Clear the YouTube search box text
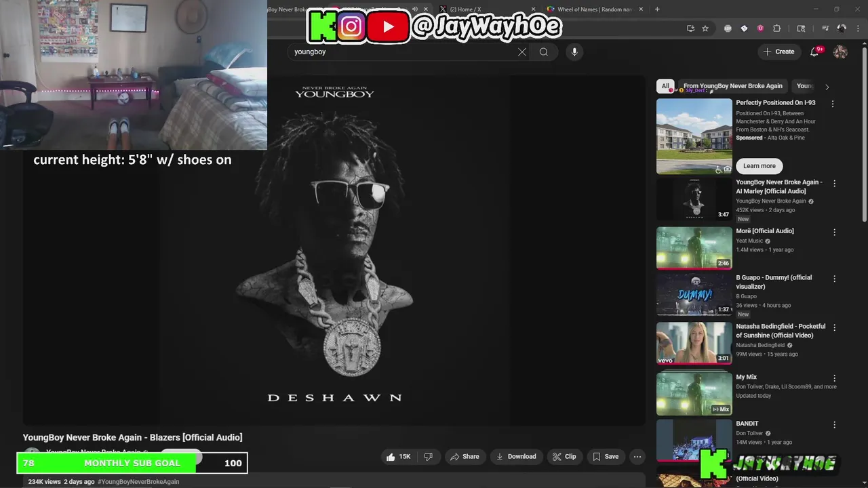 (x=522, y=52)
